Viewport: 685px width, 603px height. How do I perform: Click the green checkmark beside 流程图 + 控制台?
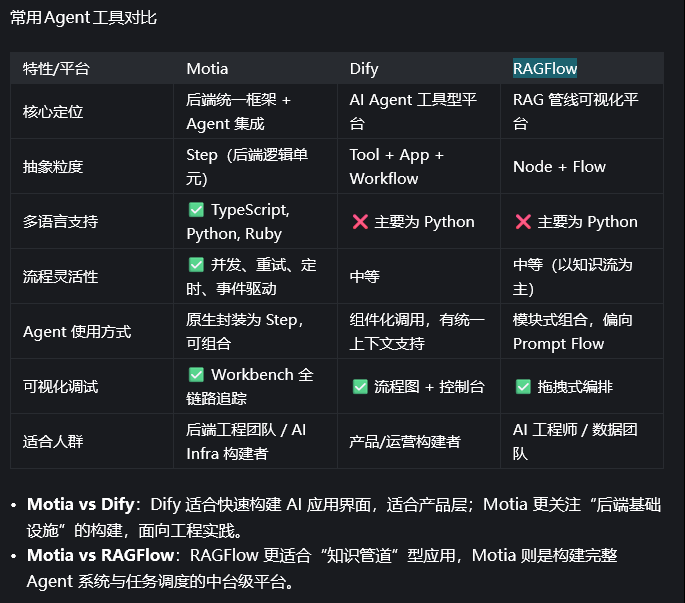click(x=360, y=387)
